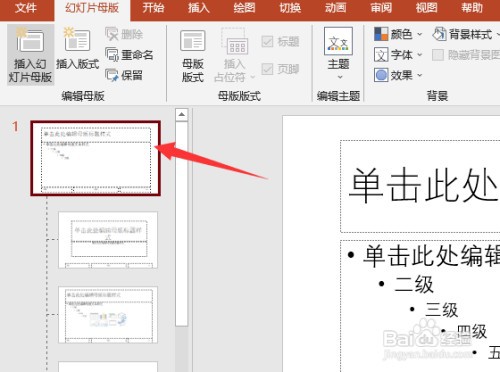The height and width of the screenshot is (372, 500).
Task: Expand the Effects (效果) dropdown arrow
Action: [x=420, y=75]
